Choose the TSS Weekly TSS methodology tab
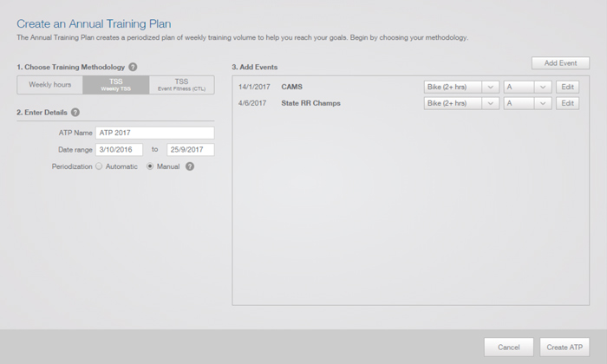 click(115, 85)
